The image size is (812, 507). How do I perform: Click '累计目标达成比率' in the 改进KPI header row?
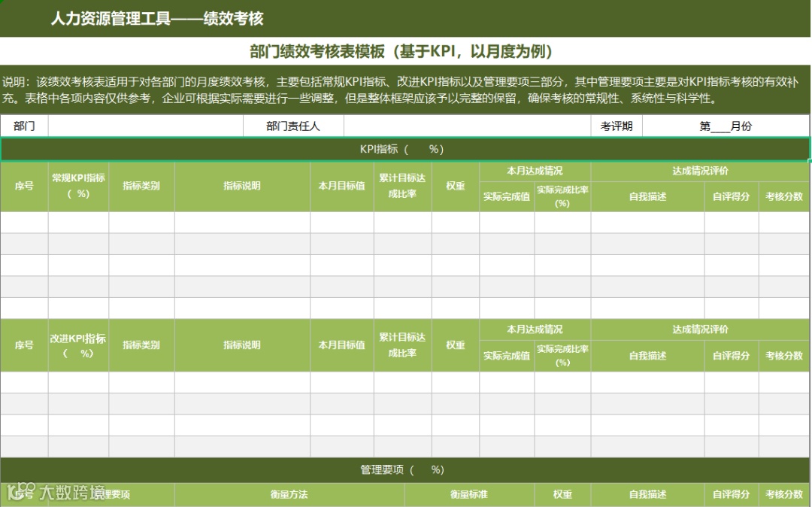[402, 345]
